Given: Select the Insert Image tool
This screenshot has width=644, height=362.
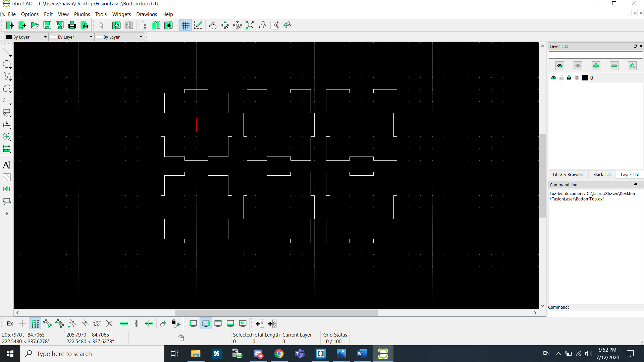Looking at the screenshot, I should pyautogui.click(x=7, y=189).
